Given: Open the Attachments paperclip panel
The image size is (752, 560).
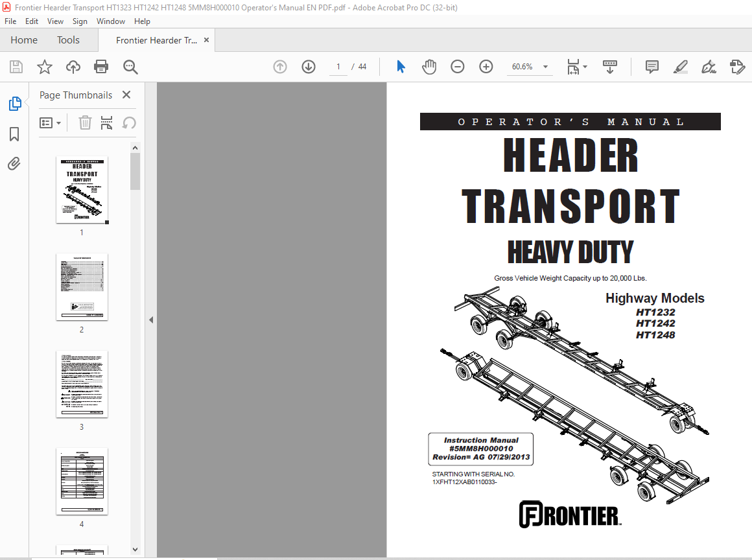Looking at the screenshot, I should pyautogui.click(x=14, y=164).
